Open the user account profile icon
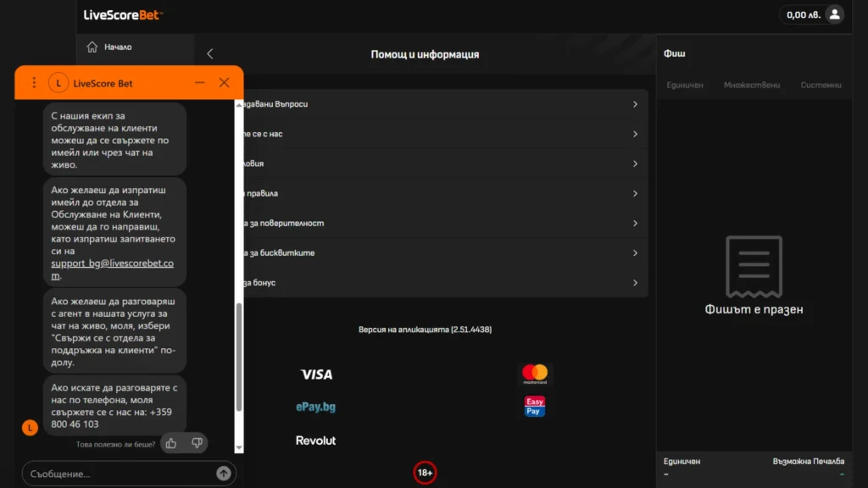 [x=834, y=15]
